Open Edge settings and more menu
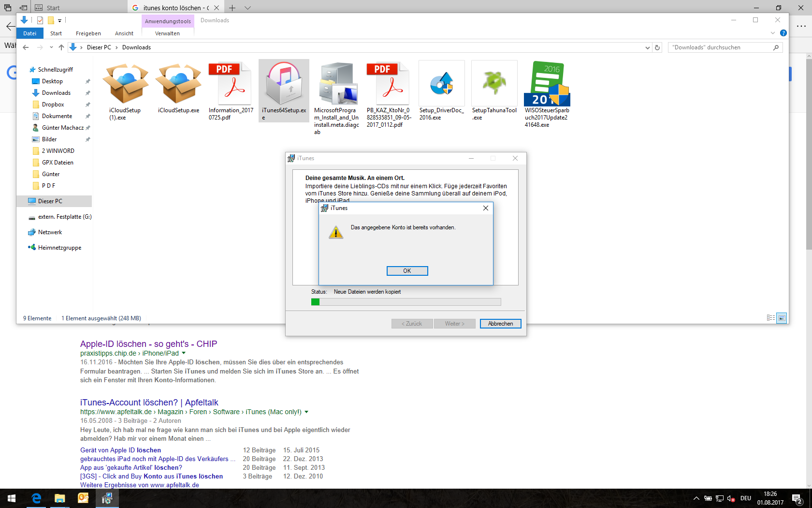Viewport: 812px width, 508px height. (801, 26)
